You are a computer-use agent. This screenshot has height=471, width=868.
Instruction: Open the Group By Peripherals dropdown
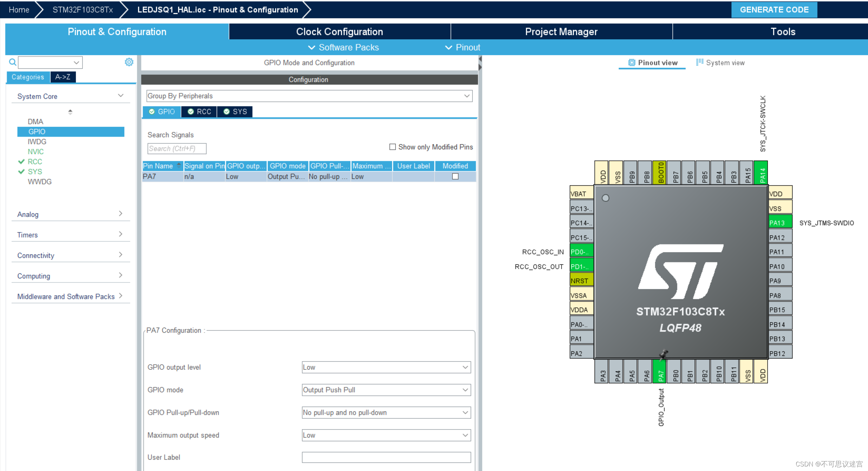pyautogui.click(x=309, y=96)
